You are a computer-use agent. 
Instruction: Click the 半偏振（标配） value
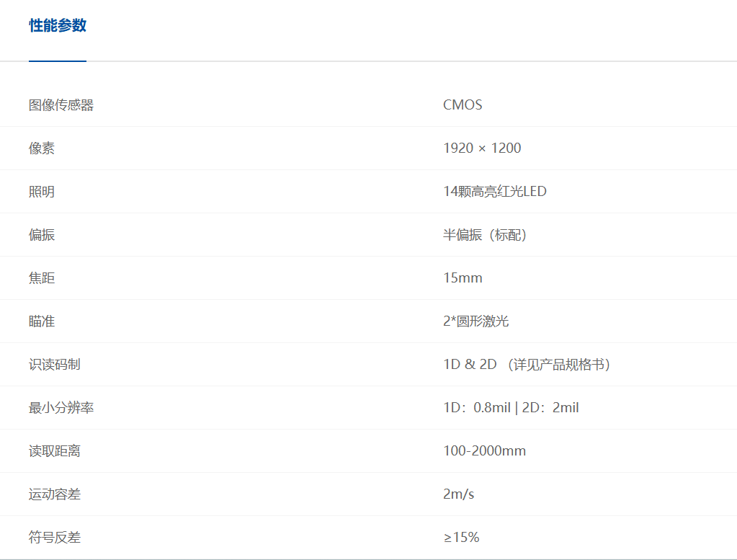486,235
